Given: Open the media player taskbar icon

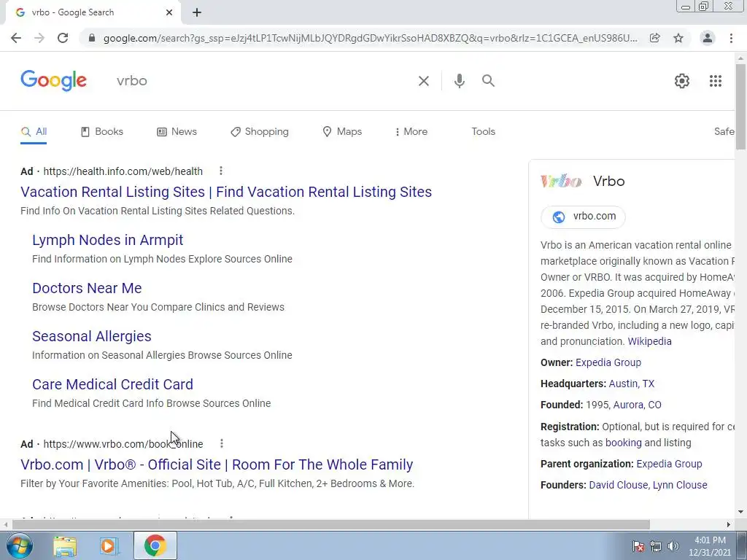Looking at the screenshot, I should pos(109,546).
